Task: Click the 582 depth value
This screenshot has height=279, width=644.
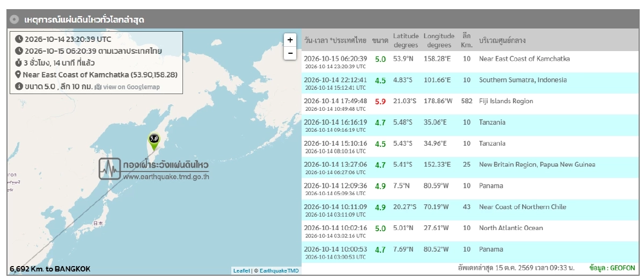Action: pyautogui.click(x=466, y=101)
